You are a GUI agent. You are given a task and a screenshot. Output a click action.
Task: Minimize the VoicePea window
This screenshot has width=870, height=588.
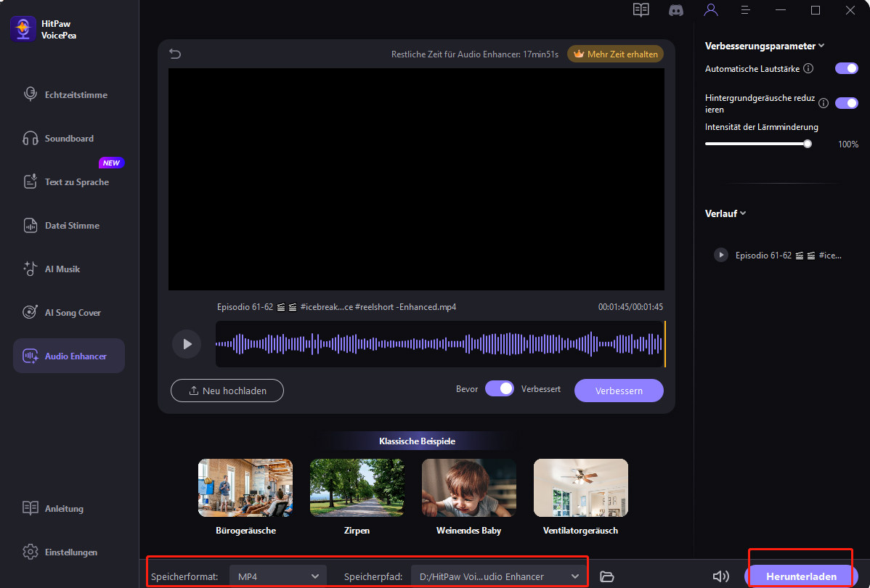[x=781, y=10]
